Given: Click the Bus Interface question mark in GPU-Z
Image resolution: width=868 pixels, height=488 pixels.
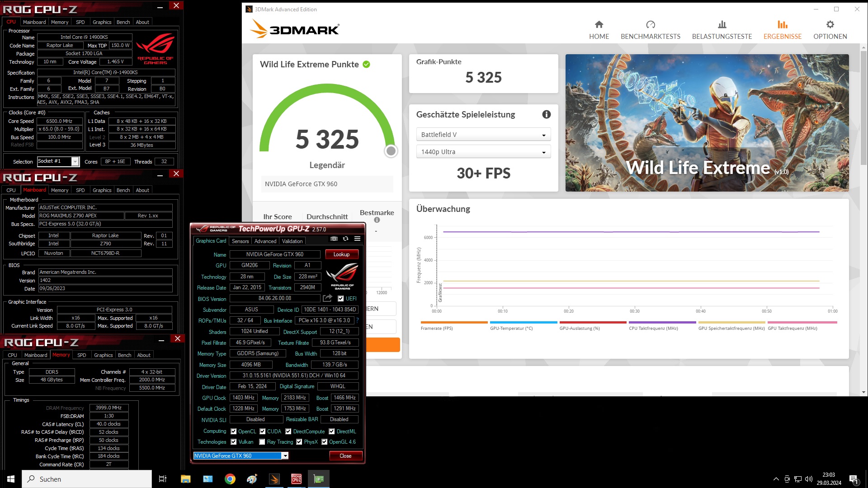Looking at the screenshot, I should (x=357, y=320).
